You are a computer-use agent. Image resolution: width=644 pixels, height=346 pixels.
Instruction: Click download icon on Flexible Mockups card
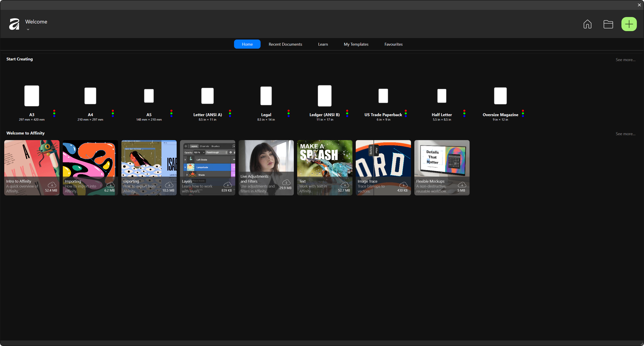pos(462,185)
